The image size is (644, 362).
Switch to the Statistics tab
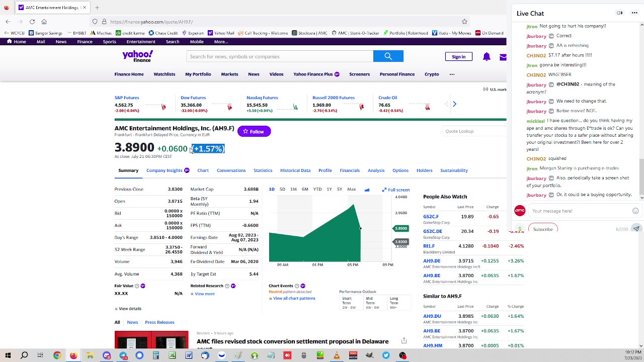tap(263, 170)
